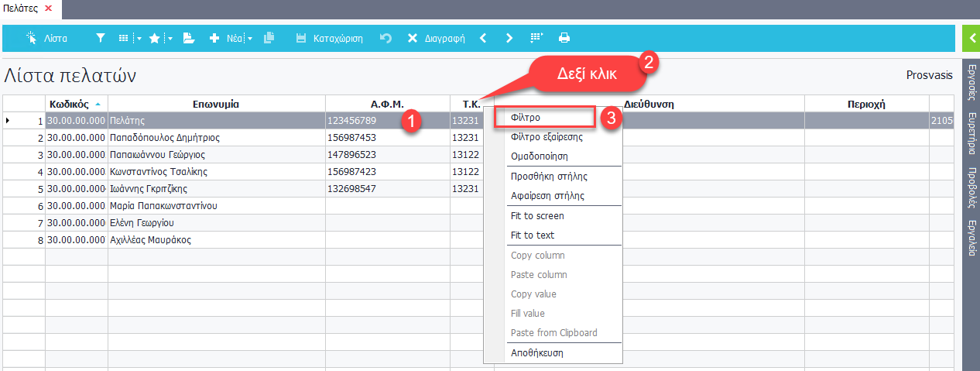Choose Ομαδοποίηση in the context menu
The width and height of the screenshot is (980, 371).
tap(540, 156)
